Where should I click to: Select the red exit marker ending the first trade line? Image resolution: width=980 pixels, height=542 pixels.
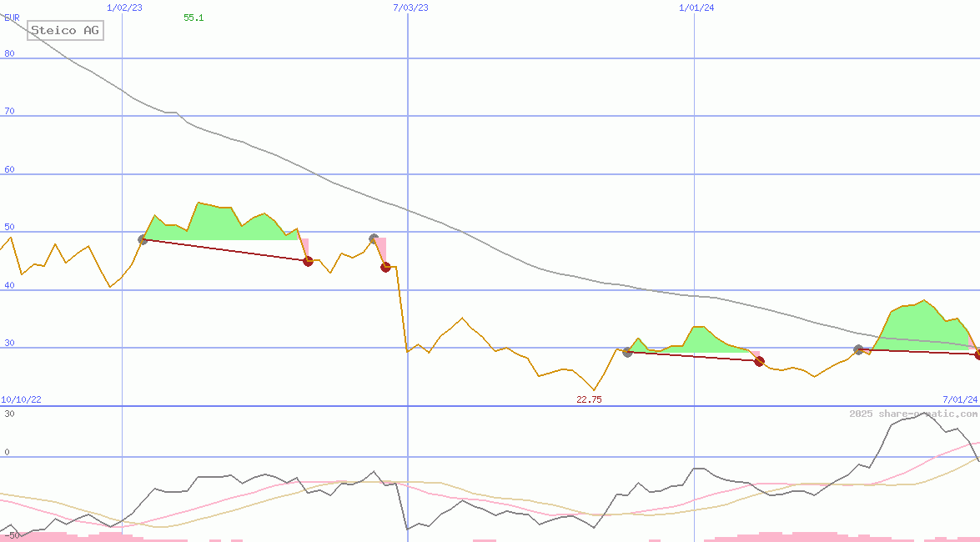click(308, 261)
